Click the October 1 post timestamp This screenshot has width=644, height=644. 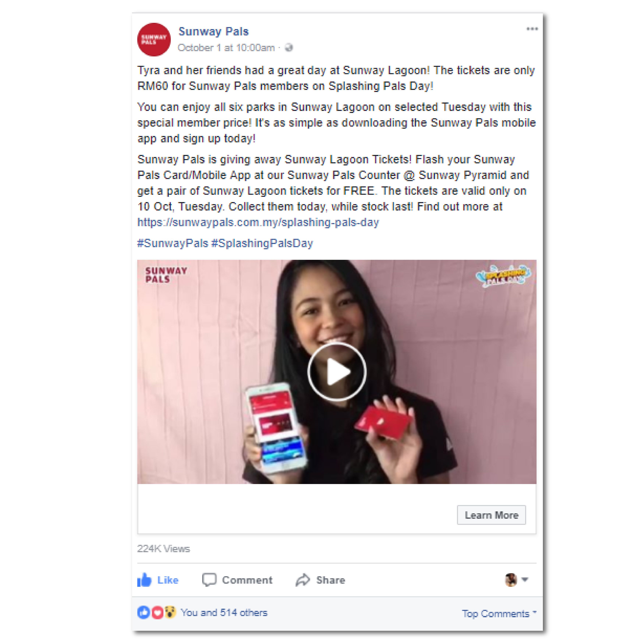226,48
